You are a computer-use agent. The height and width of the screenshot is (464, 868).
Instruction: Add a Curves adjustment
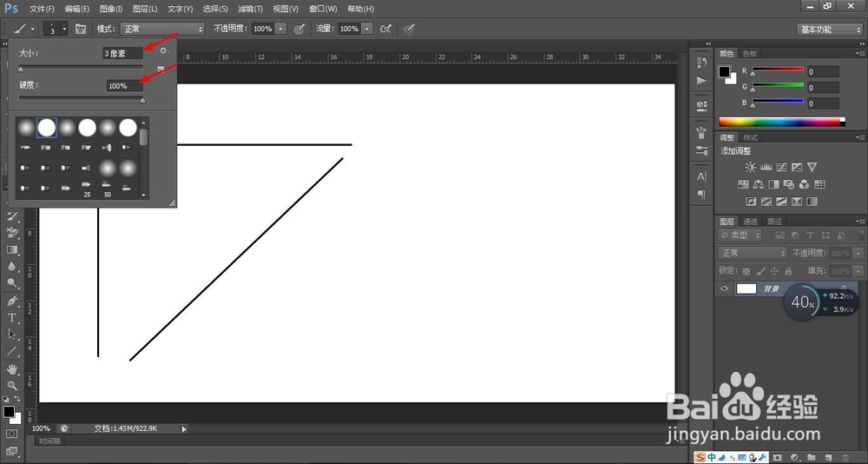[x=781, y=167]
